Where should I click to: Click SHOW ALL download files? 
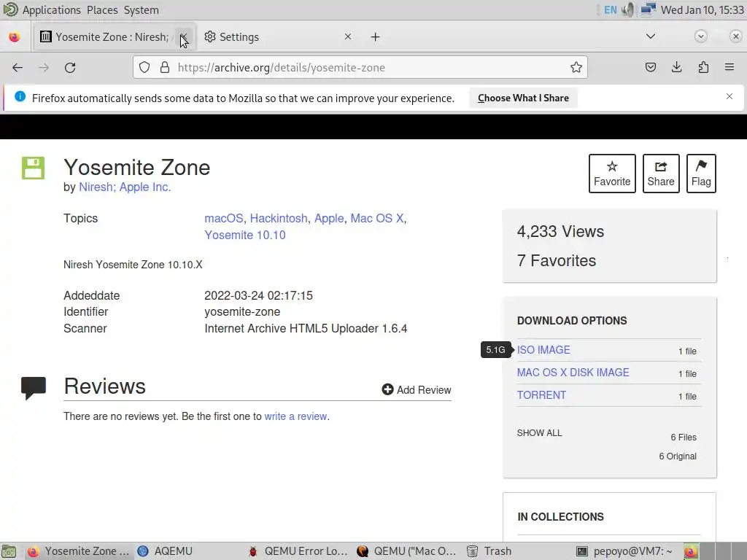[539, 433]
